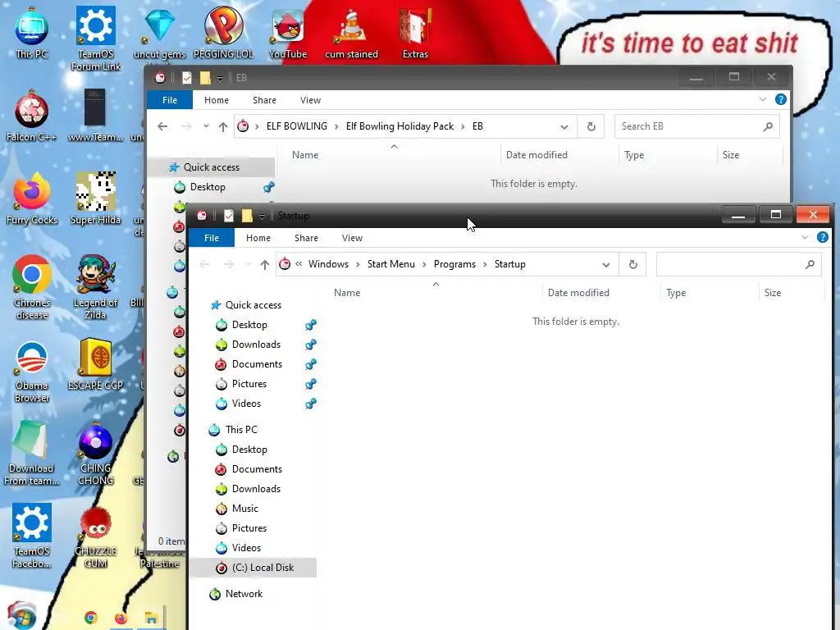Expand the ribbon in Startup window
Viewport: 840px width, 630px height.
[805, 237]
